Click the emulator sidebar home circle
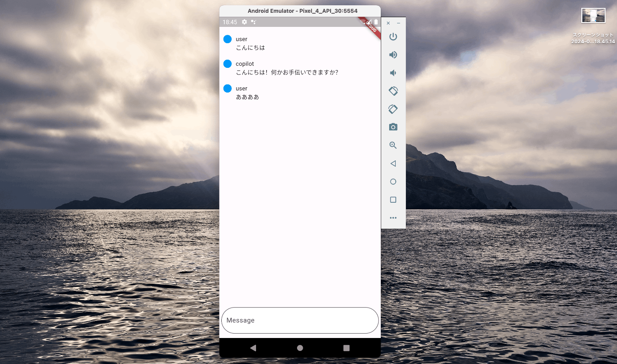 (x=393, y=182)
